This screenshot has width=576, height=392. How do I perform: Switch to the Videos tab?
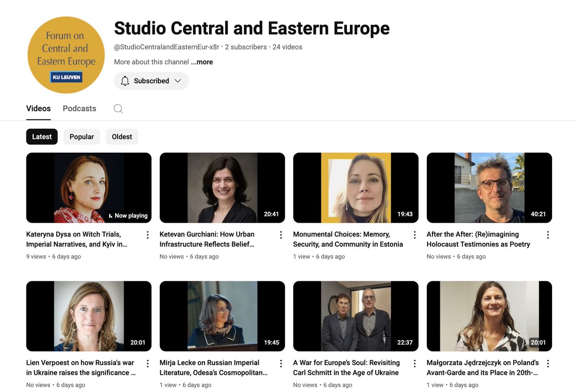(38, 108)
